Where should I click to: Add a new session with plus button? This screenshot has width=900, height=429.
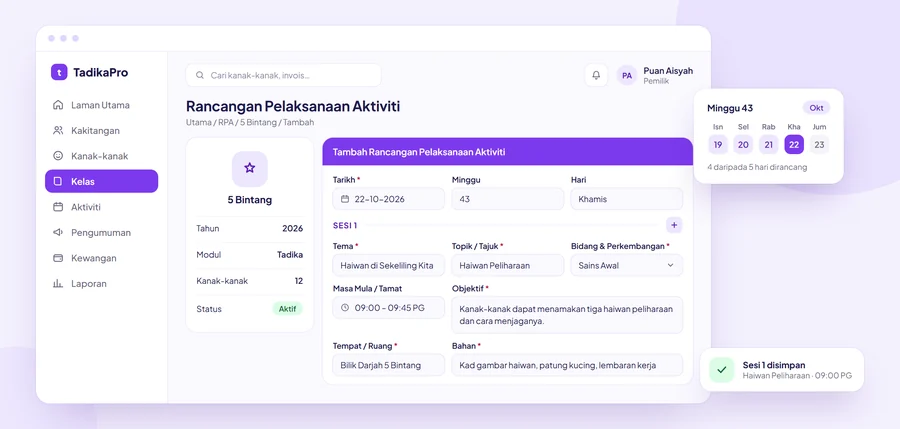pyautogui.click(x=674, y=225)
